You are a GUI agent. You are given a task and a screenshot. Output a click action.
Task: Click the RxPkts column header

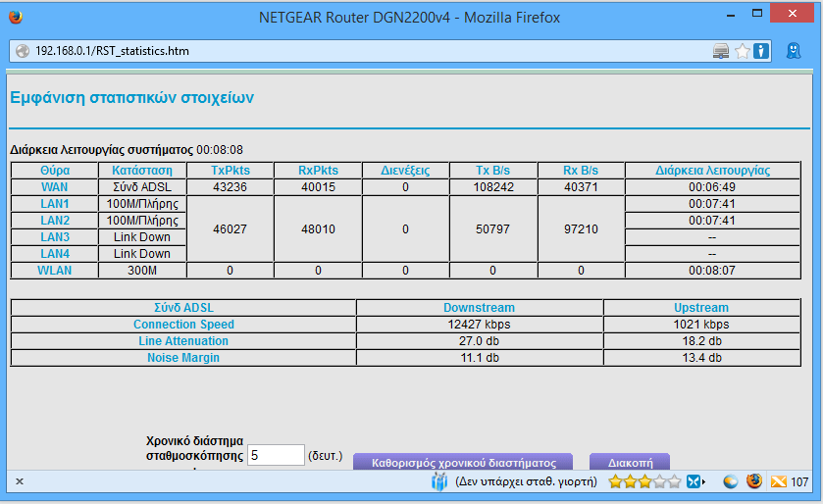point(318,171)
